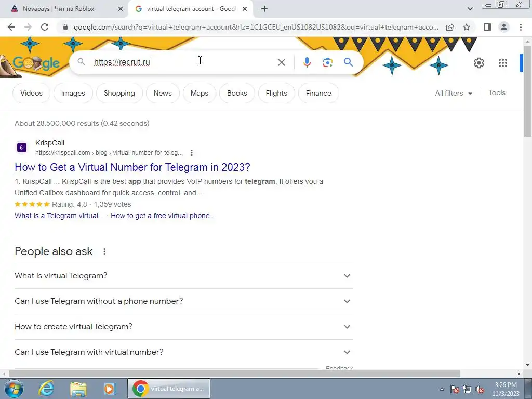Open People also ask options menu
This screenshot has width=532, height=399.
click(x=104, y=251)
